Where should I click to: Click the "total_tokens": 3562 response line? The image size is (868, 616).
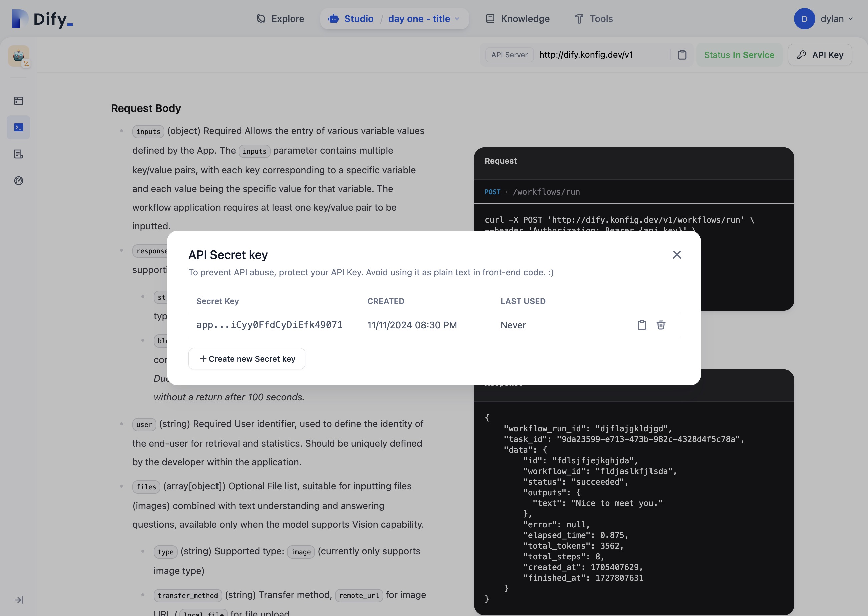tap(573, 546)
